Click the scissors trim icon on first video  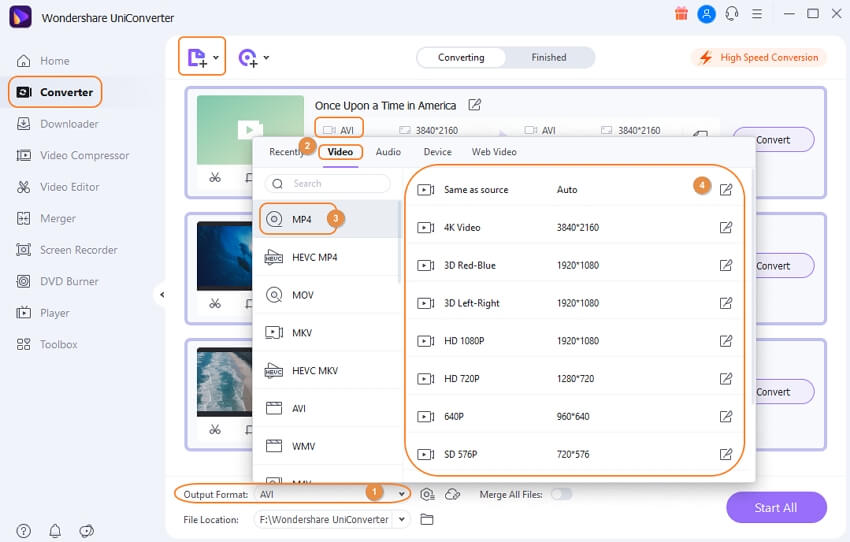tap(215, 178)
